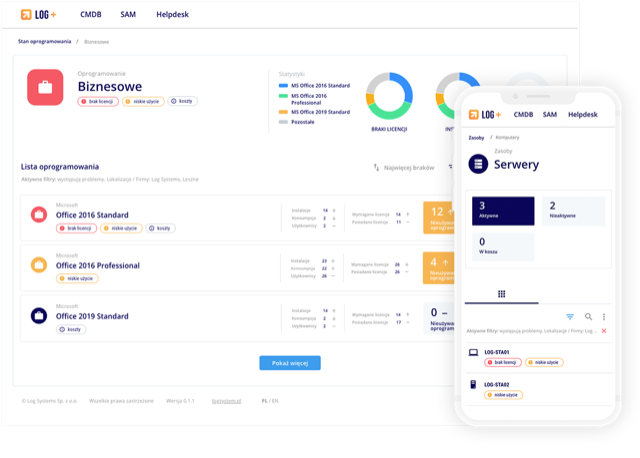Image resolution: width=640 pixels, height=458 pixels.
Task: Click orange 12 unused software tile
Action: [439, 218]
